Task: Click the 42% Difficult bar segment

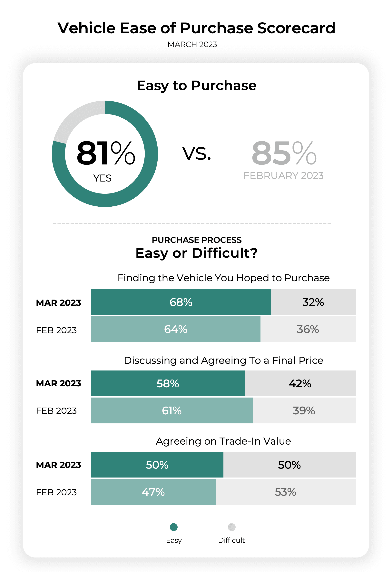Action: pyautogui.click(x=300, y=383)
